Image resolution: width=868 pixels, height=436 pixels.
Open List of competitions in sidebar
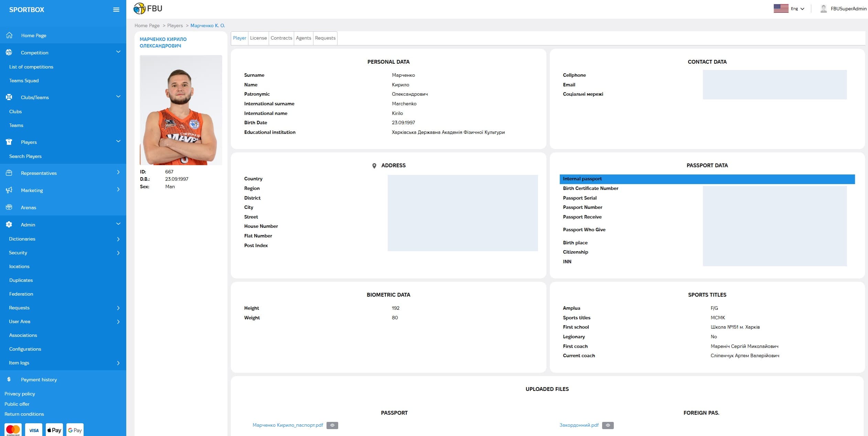tap(31, 67)
